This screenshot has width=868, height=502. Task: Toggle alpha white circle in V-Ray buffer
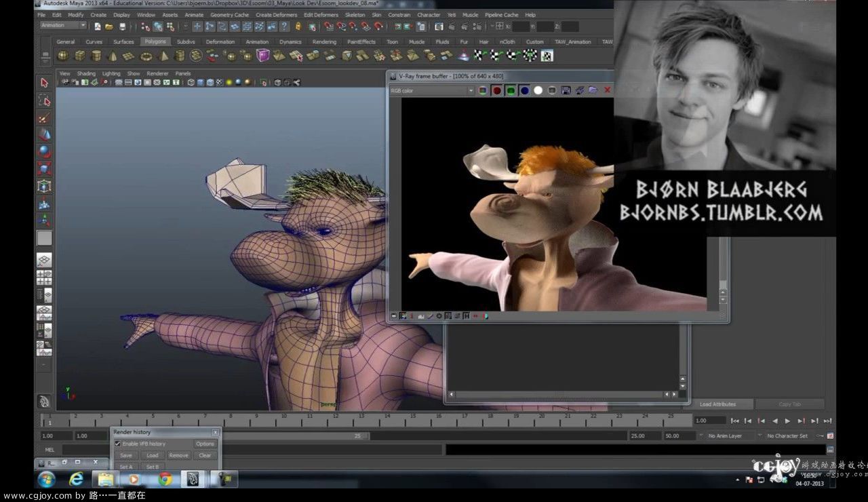tap(538, 90)
